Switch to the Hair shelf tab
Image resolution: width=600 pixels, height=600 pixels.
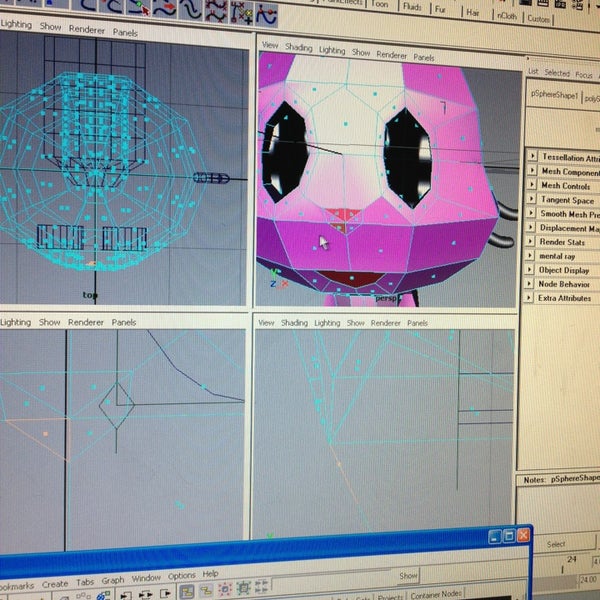tap(473, 13)
